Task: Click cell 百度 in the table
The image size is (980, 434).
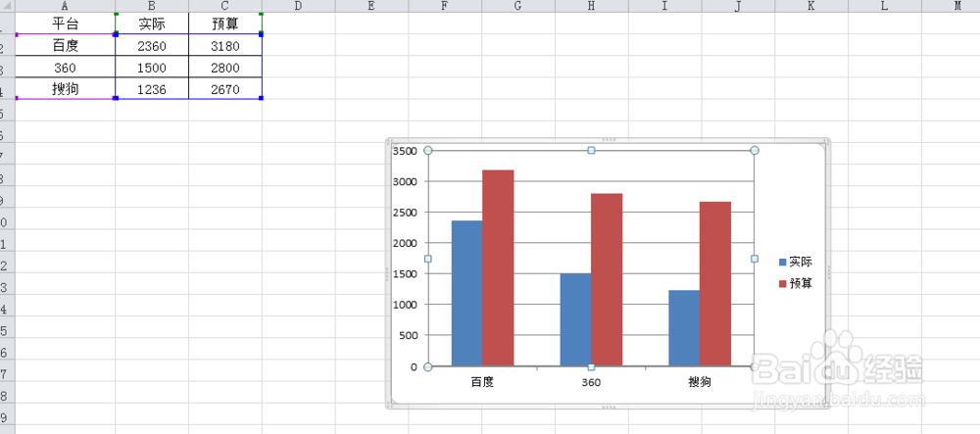Action: [65, 46]
